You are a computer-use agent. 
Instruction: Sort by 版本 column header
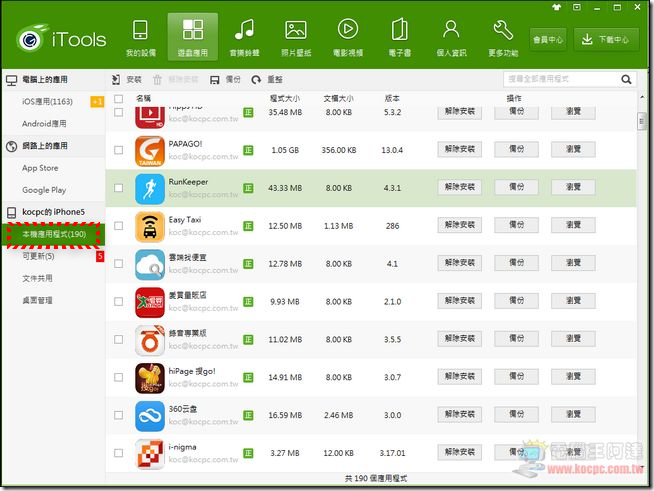[392, 99]
